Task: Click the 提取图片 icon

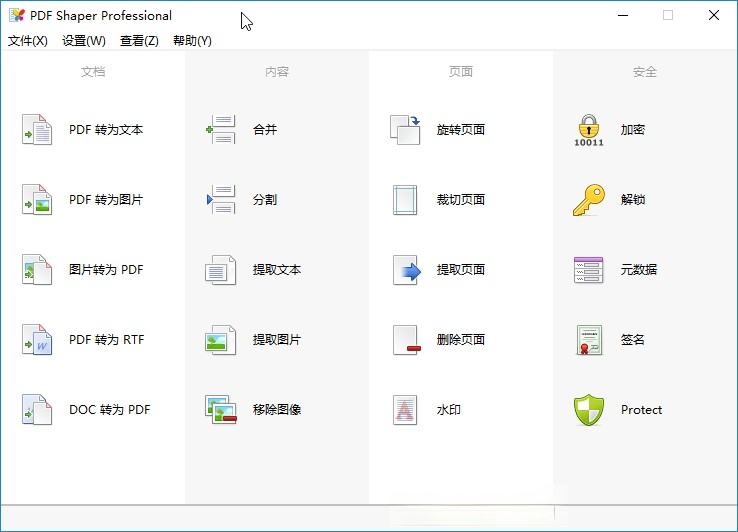Action: (220, 339)
